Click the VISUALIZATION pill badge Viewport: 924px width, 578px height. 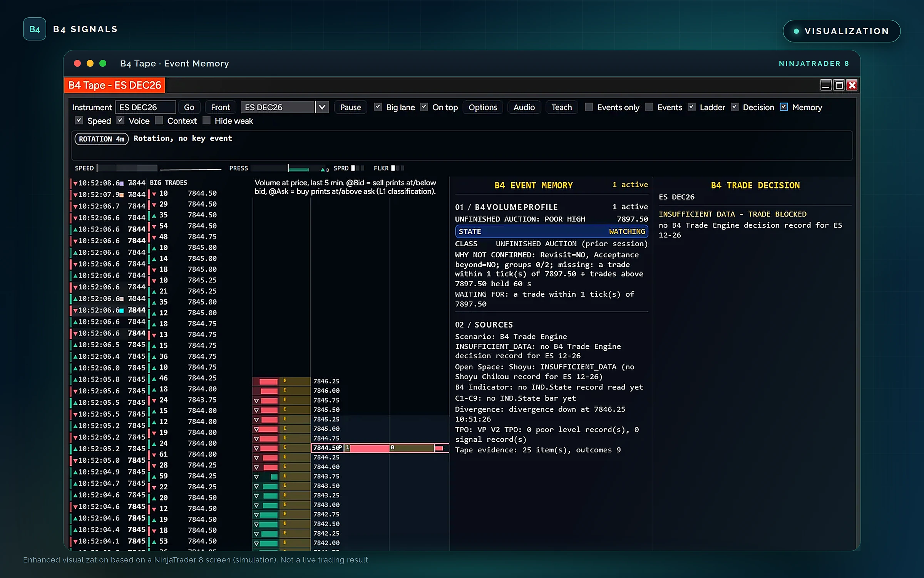(x=842, y=31)
